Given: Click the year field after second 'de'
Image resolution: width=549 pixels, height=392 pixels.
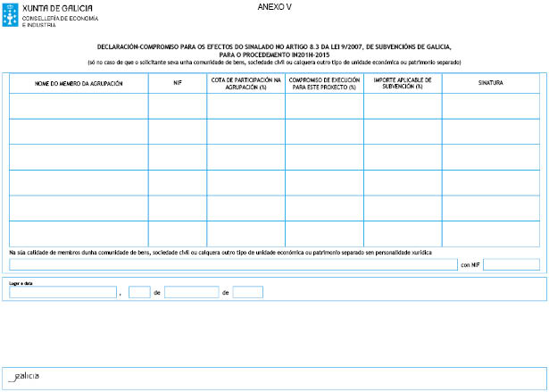Looking at the screenshot, I should [247, 292].
